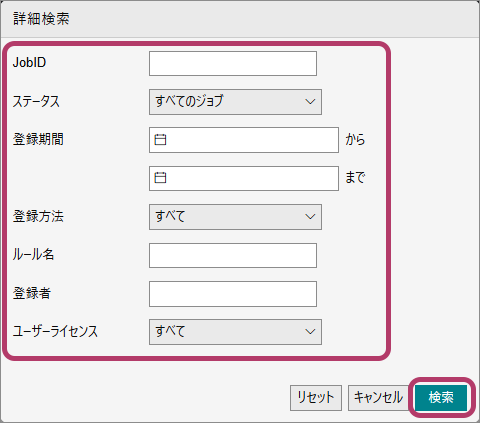Click the 詳細検索 dialog title

click(x=41, y=19)
